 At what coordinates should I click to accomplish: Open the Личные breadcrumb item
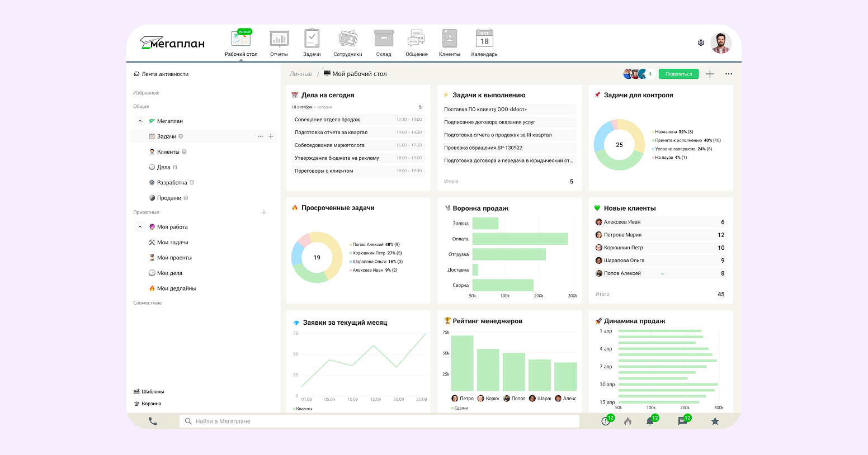coord(301,73)
